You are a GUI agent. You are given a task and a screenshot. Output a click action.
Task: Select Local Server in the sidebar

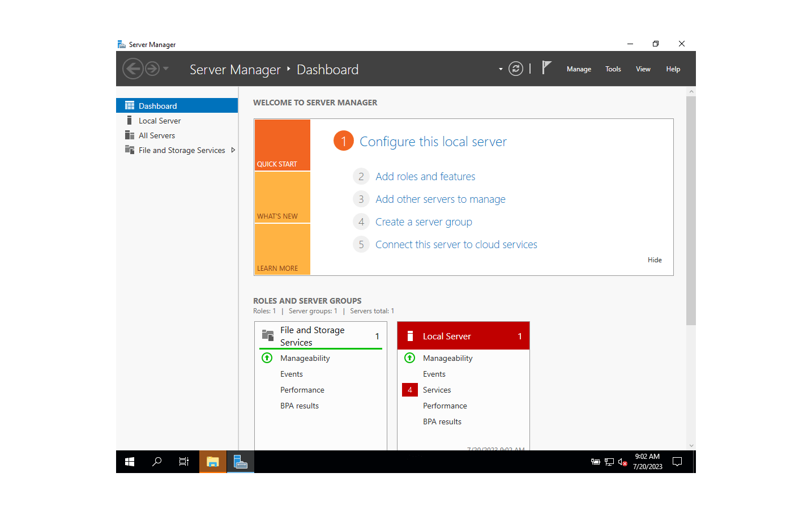(177, 121)
